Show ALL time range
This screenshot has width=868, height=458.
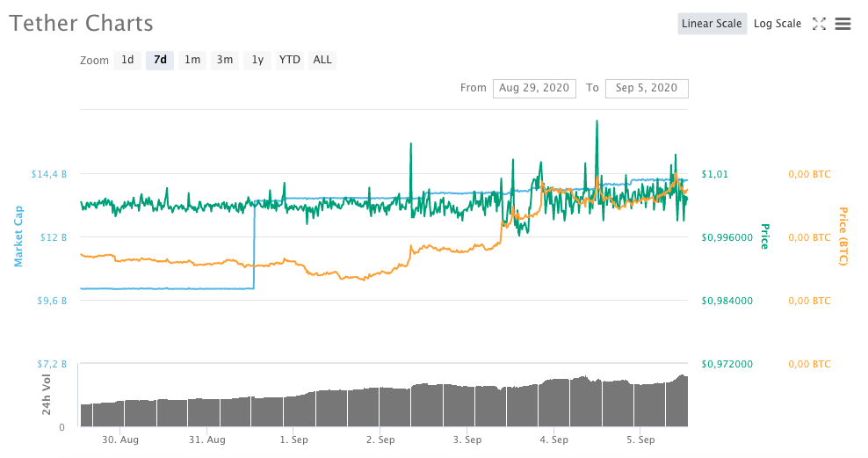(322, 60)
